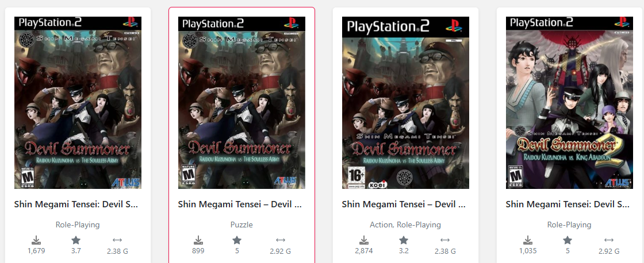This screenshot has width=644, height=263.
Task: Click star rating icon above 3.2
Action: point(404,241)
